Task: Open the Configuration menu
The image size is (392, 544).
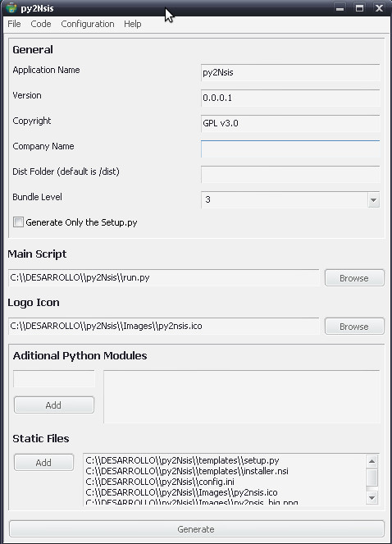Action: pos(88,24)
